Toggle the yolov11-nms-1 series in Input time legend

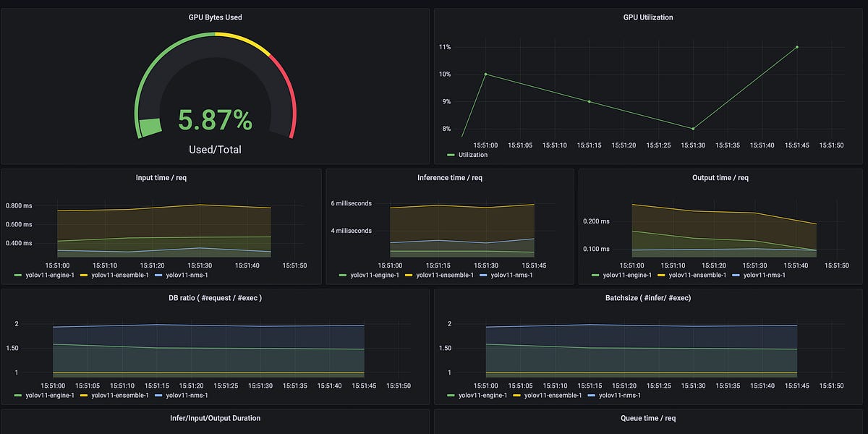pyautogui.click(x=185, y=275)
